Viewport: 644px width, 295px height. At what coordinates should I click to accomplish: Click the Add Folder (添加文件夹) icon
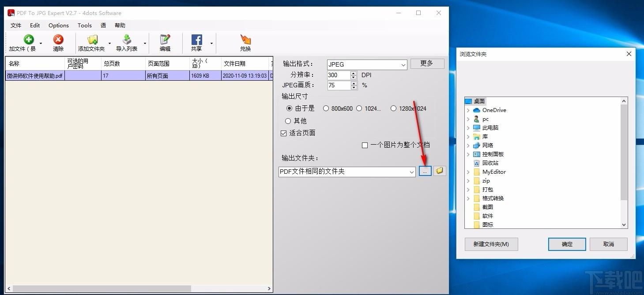[x=92, y=40]
